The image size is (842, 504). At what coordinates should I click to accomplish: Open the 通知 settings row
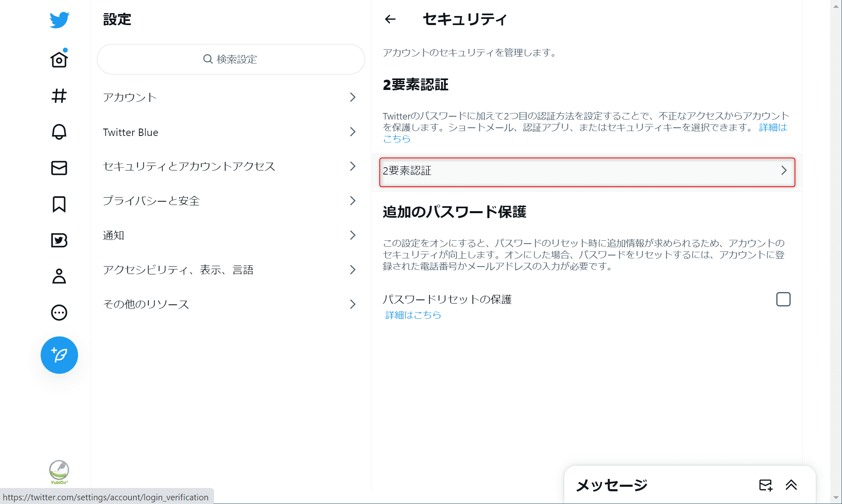point(231,235)
